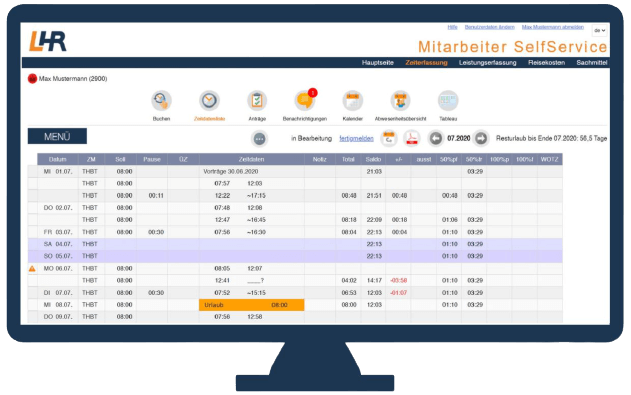The width and height of the screenshot is (631, 395).
Task: Click the red user icon beside Max Mustermann
Action: click(32, 79)
